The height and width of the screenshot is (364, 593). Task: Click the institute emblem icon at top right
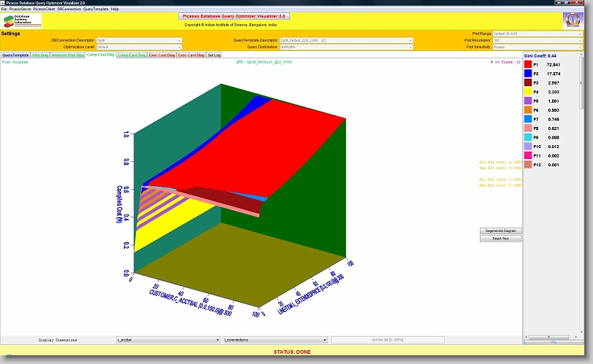click(573, 20)
